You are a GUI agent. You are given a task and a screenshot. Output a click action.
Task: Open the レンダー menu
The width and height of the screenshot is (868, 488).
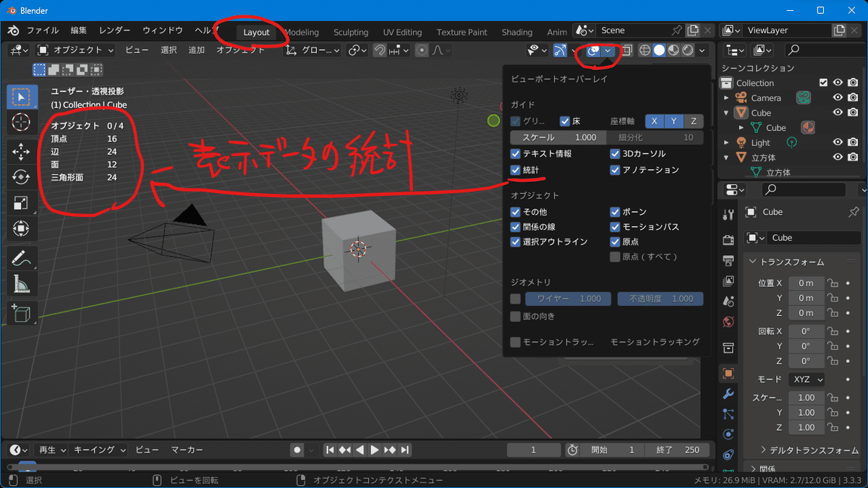tap(115, 30)
